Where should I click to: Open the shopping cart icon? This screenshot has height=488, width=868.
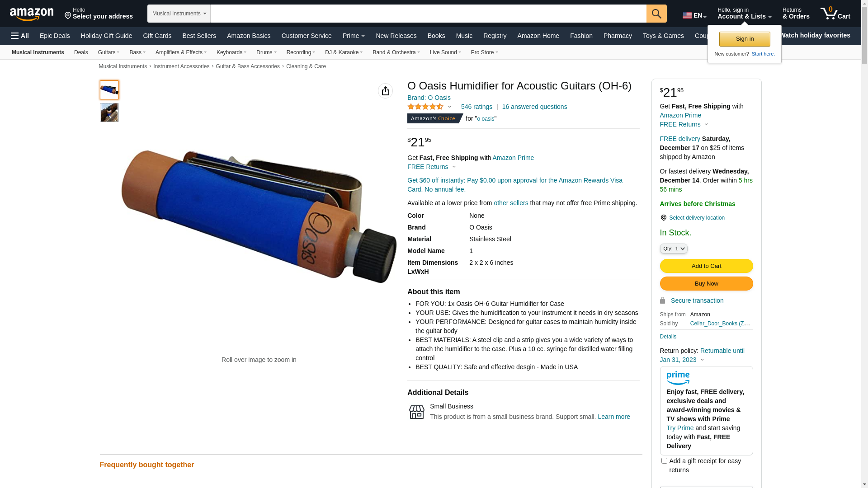click(x=835, y=14)
